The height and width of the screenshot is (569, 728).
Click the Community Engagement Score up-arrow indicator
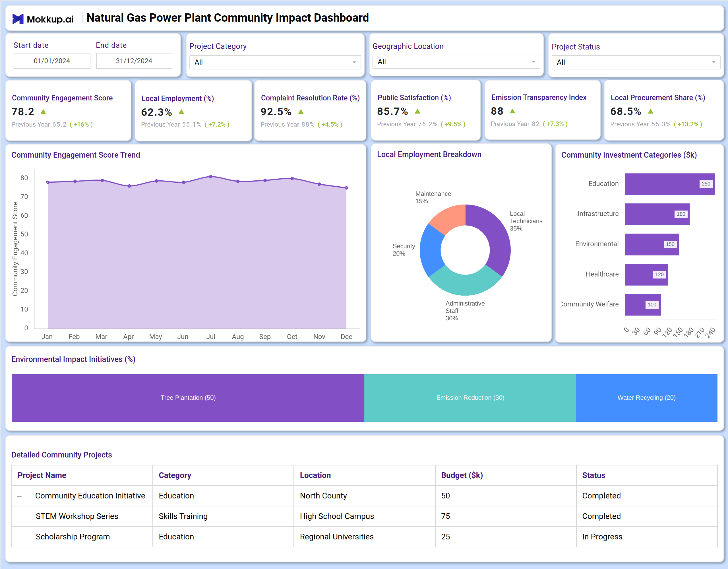(43, 112)
